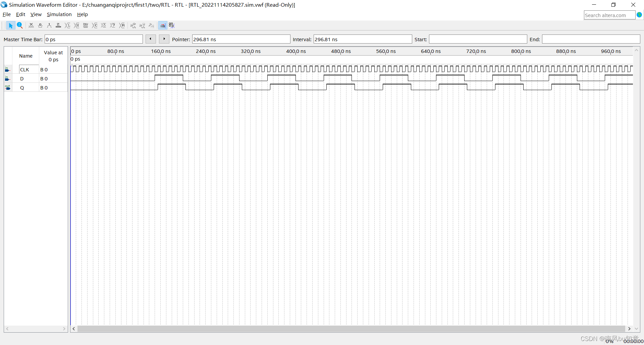Apply High Impedance (Z) value
This screenshot has height=345, width=644.
58,25
